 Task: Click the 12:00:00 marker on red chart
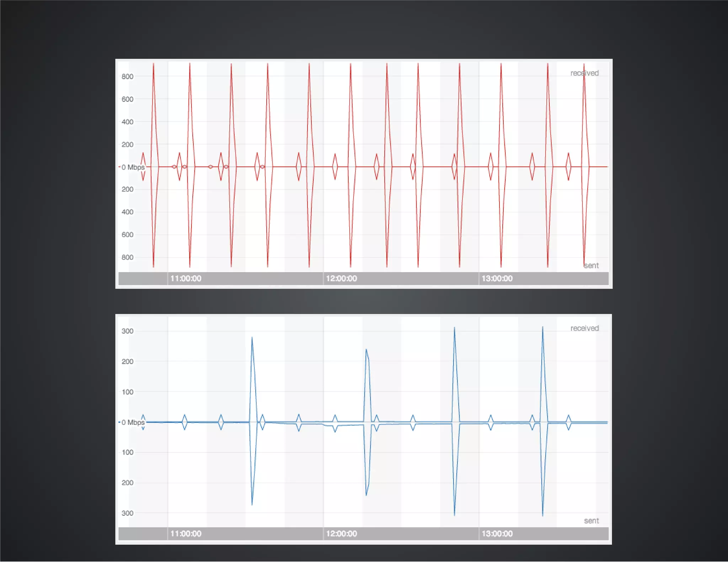click(341, 279)
